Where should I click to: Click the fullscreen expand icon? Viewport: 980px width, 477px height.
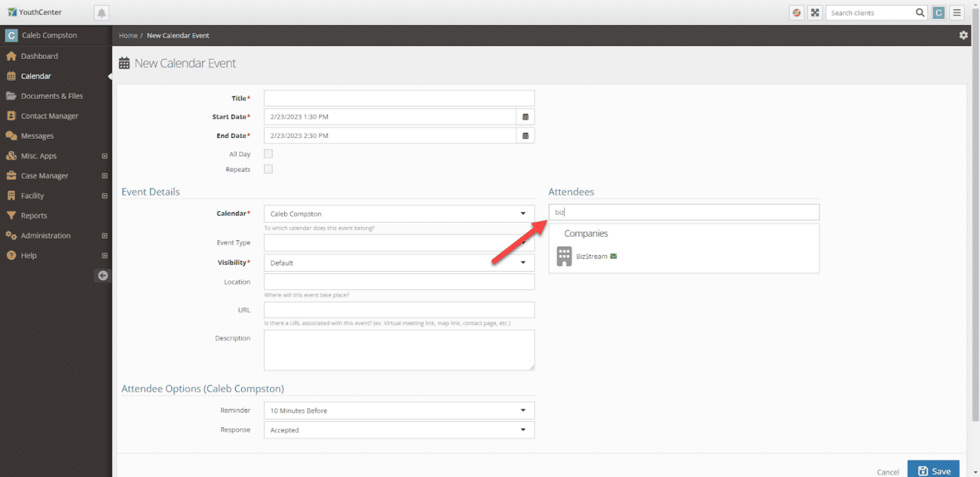point(815,13)
